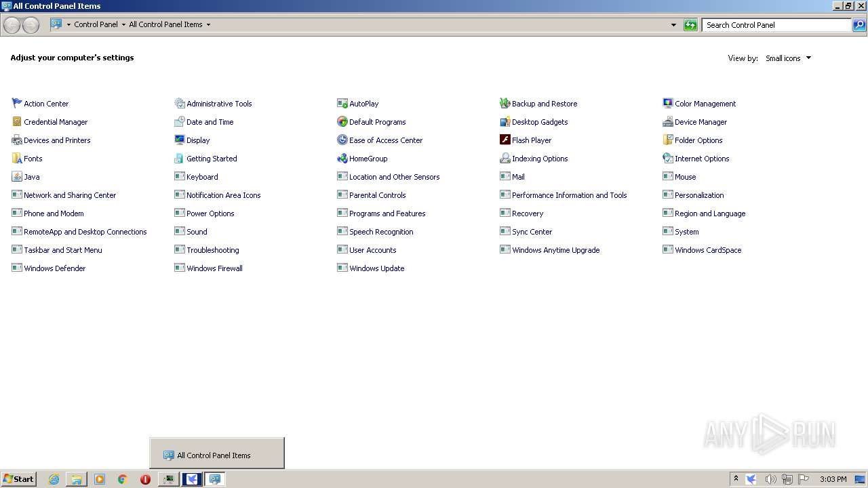Open Windows Explorer from taskbar
The height and width of the screenshot is (488, 868).
[77, 479]
